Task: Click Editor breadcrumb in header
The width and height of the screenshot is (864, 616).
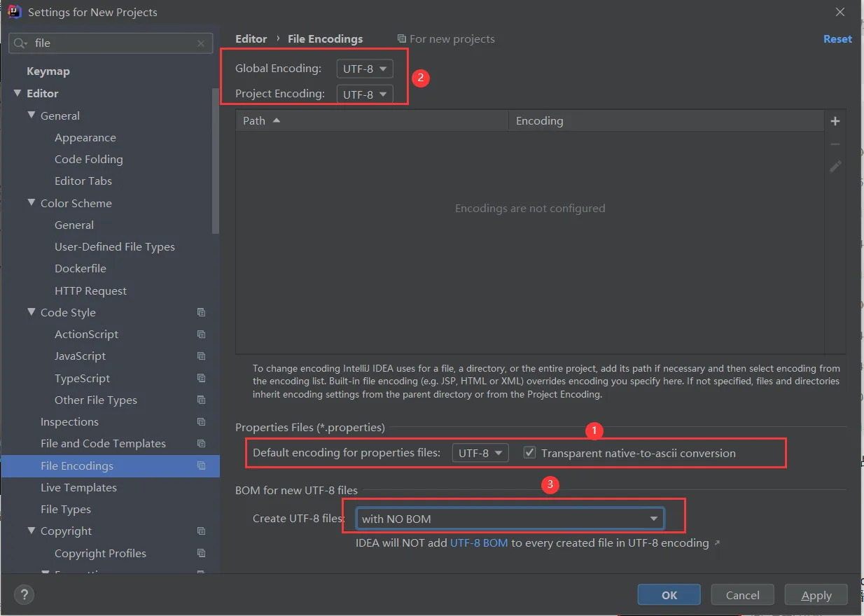Action: pyautogui.click(x=251, y=39)
